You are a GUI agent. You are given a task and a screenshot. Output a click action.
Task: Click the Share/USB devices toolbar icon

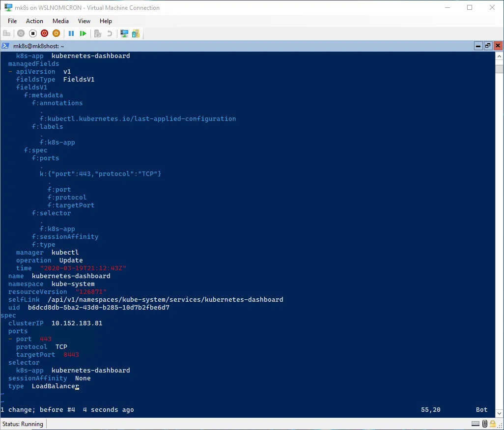click(136, 33)
